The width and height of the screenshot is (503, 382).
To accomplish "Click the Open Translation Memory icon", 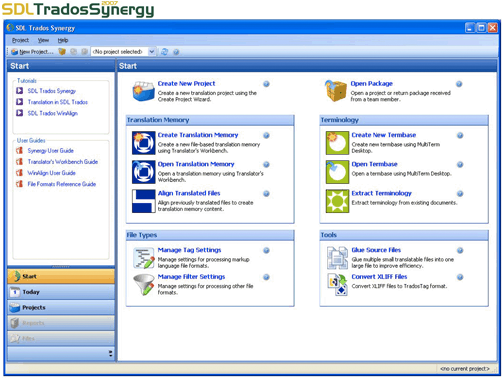I will (x=143, y=172).
